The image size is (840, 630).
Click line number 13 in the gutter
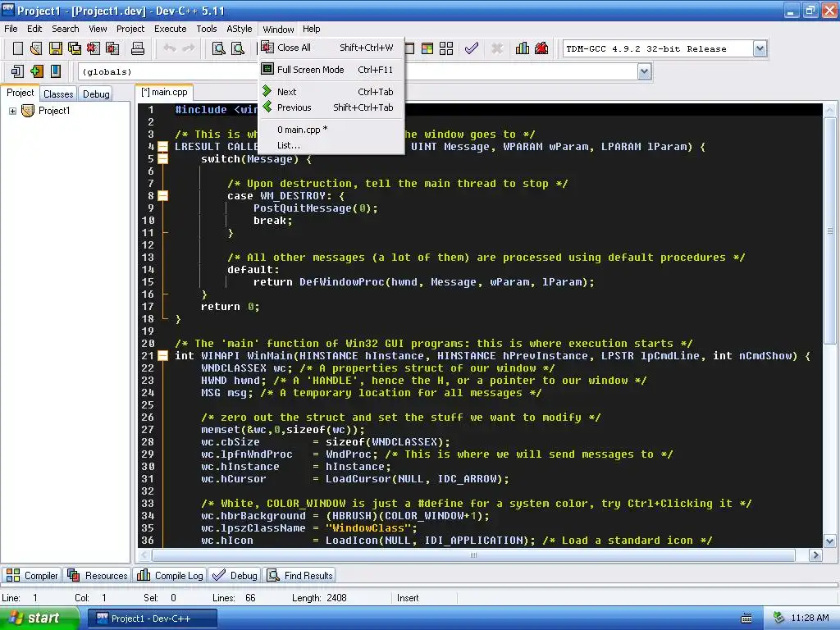point(148,257)
